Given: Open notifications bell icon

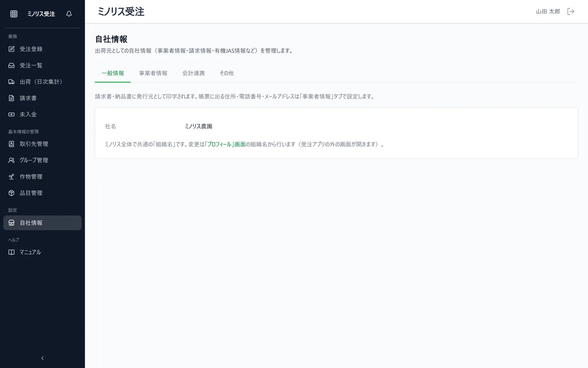Looking at the screenshot, I should 69,14.
